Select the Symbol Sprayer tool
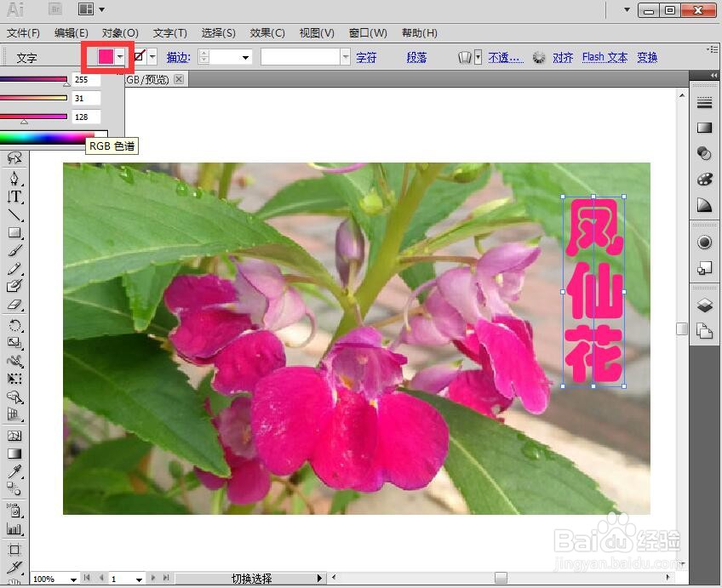The height and width of the screenshot is (588, 722). tap(14, 511)
